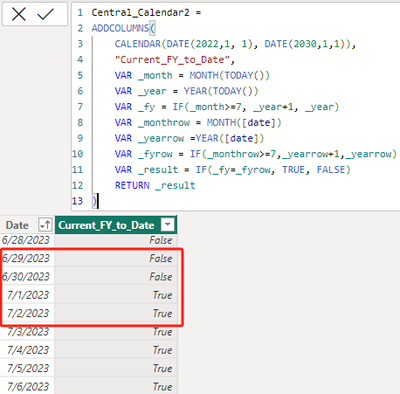Image resolution: width=400 pixels, height=394 pixels.
Task: Click the True value for 7/2/2023
Action: click(162, 313)
